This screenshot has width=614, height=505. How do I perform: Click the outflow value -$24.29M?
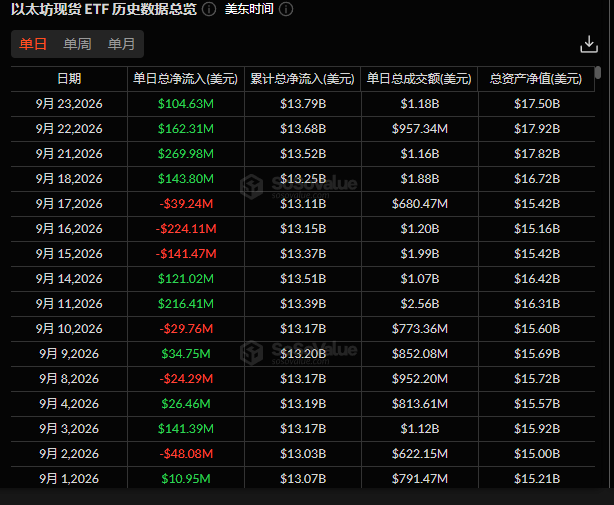(x=186, y=379)
